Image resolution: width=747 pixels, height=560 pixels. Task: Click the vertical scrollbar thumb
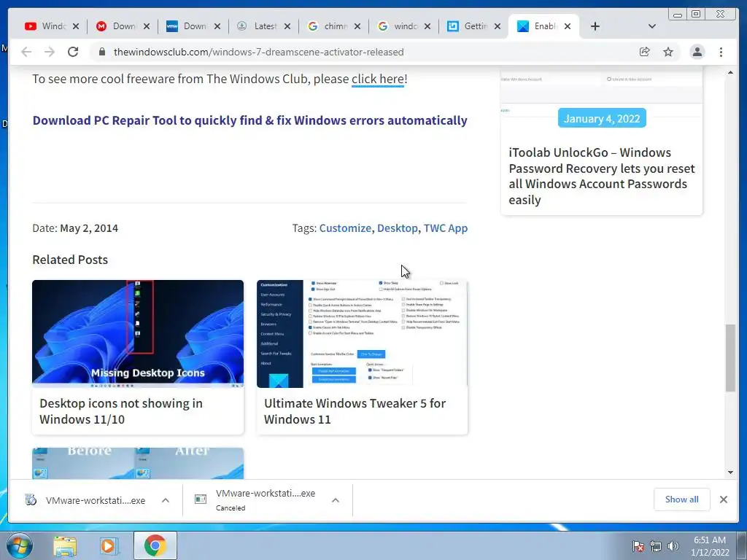point(730,357)
